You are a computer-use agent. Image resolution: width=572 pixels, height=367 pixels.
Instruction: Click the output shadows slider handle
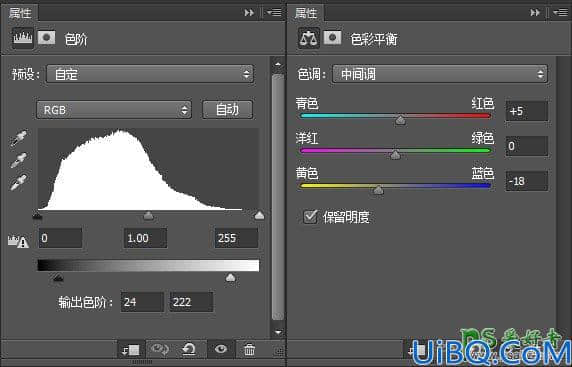tap(58, 278)
